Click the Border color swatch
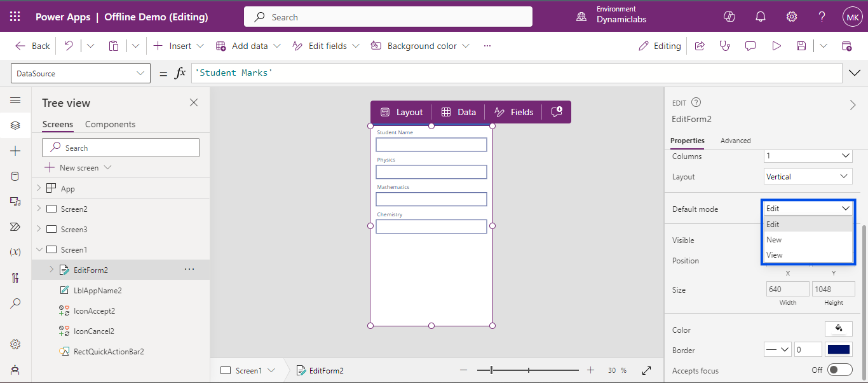 click(x=838, y=350)
